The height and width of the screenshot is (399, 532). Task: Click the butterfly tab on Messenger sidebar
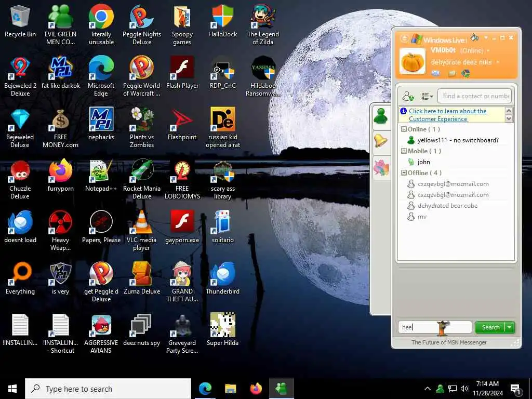(381, 168)
